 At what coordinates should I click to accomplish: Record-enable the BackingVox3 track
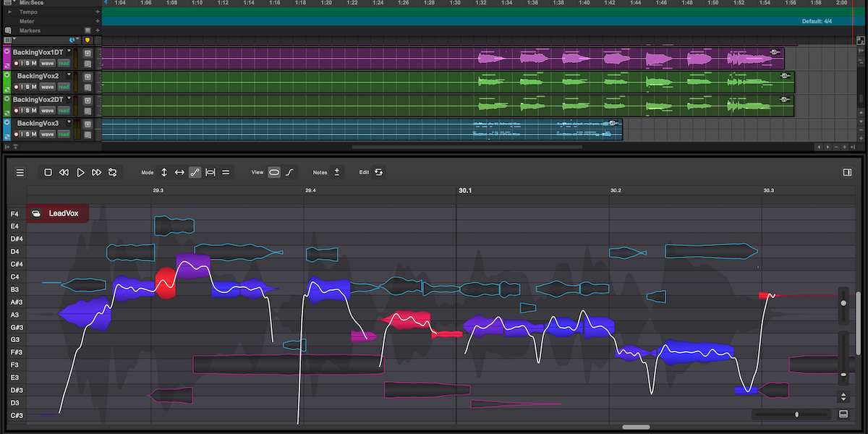(17, 135)
